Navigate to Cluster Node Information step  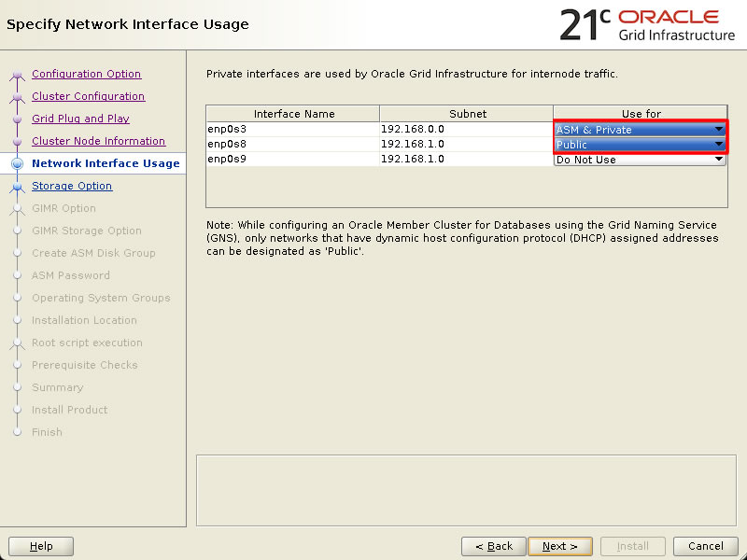(99, 141)
